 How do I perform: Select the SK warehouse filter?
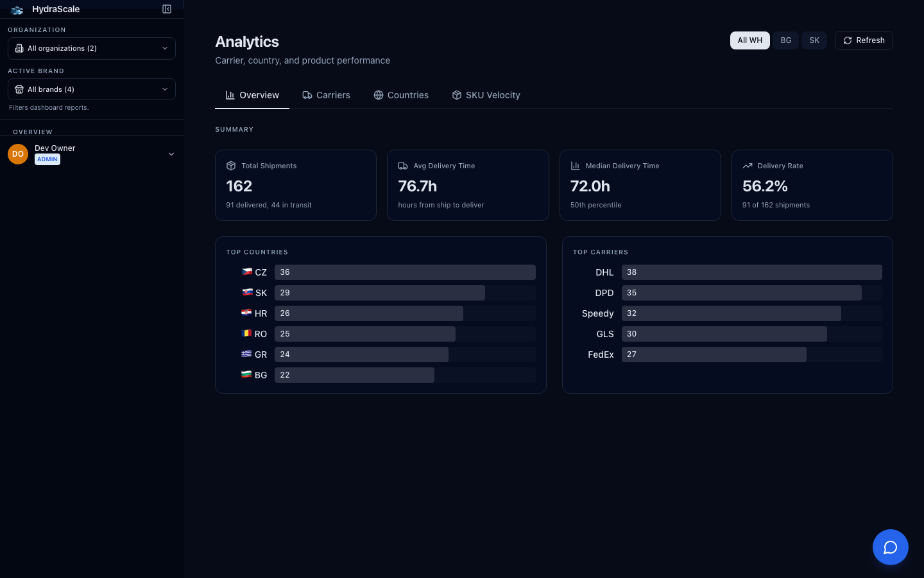[x=814, y=40]
